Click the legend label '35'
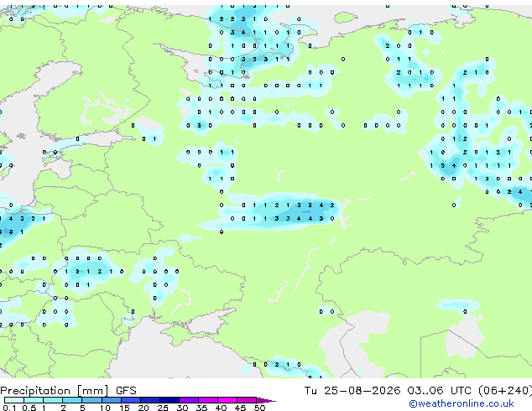This screenshot has width=532, height=411. tap(201, 408)
